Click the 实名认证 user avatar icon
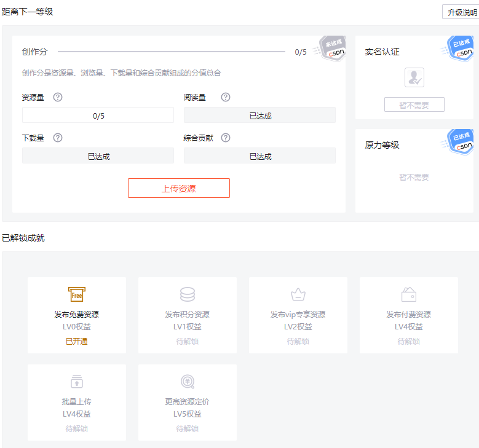Viewport: 479px width, 448px height. tap(414, 77)
